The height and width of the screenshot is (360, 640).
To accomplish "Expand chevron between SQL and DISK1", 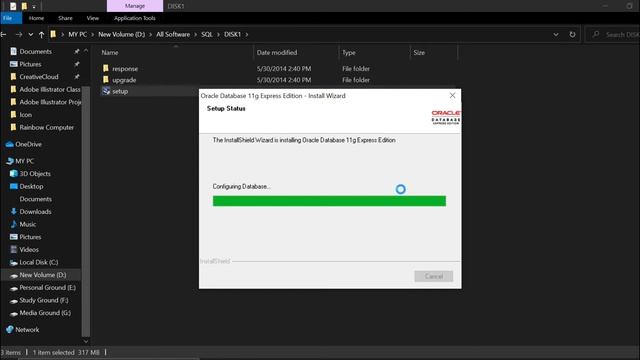I will point(218,35).
